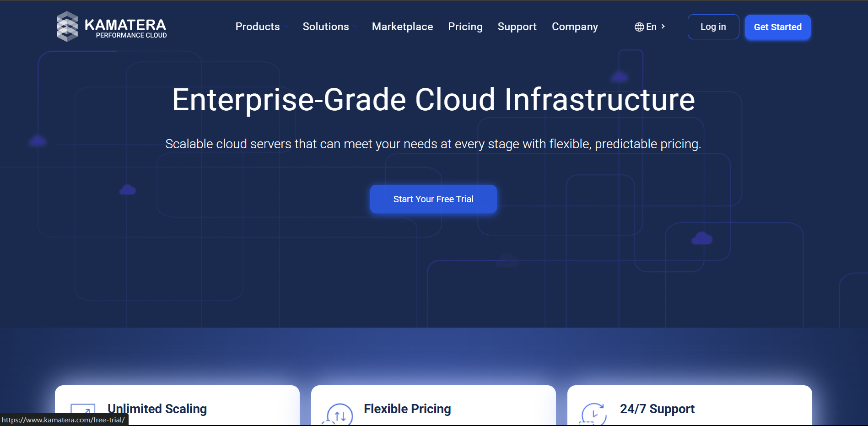Open the Support nav item

click(517, 27)
